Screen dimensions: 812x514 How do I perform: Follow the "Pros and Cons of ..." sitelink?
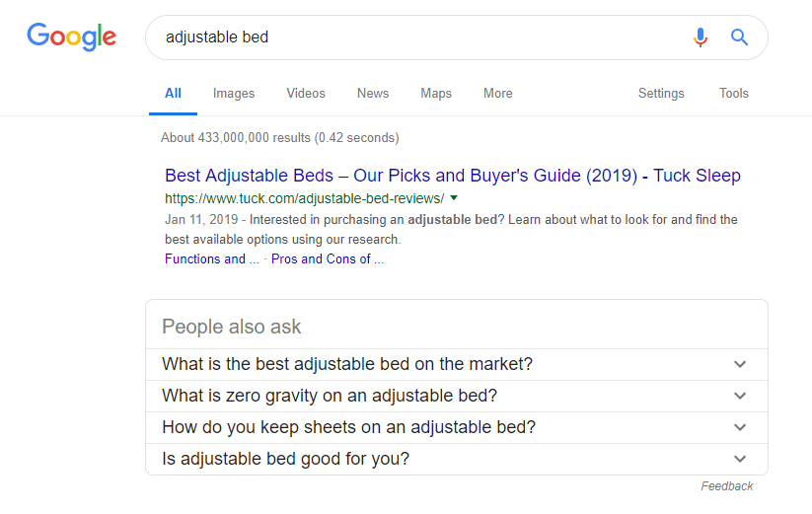(328, 259)
